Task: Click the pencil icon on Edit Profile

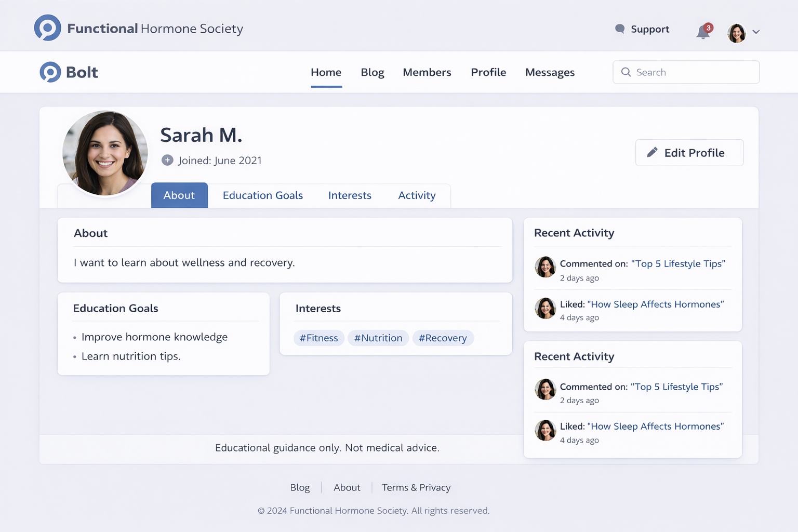Action: tap(652, 152)
